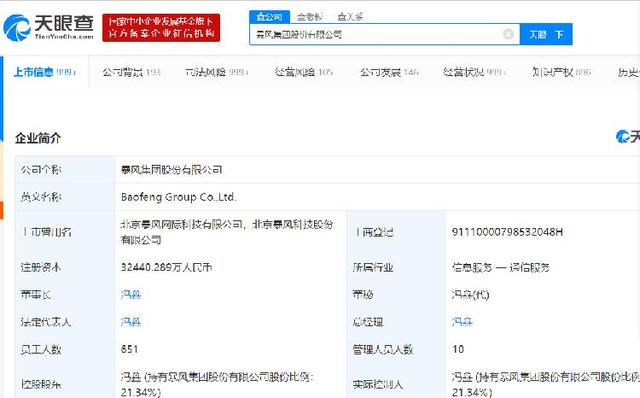
Task: Click the 员工人数 row label
Action: 41,349
